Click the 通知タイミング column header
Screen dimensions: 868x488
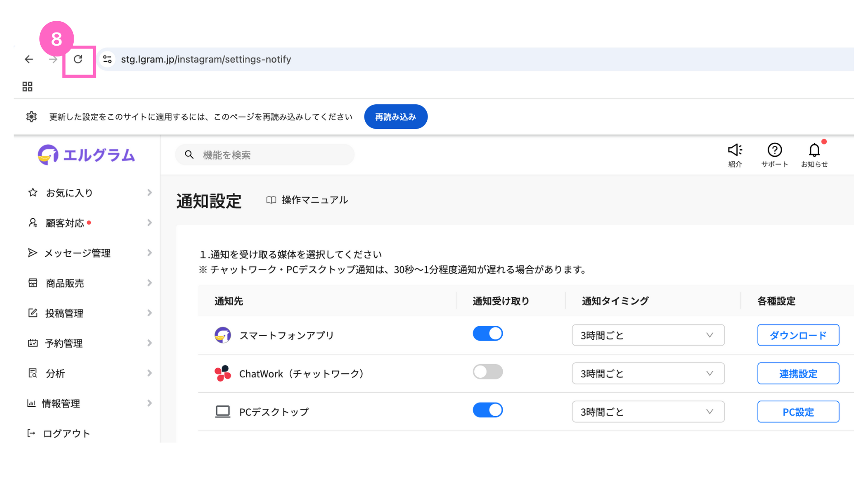pos(615,301)
